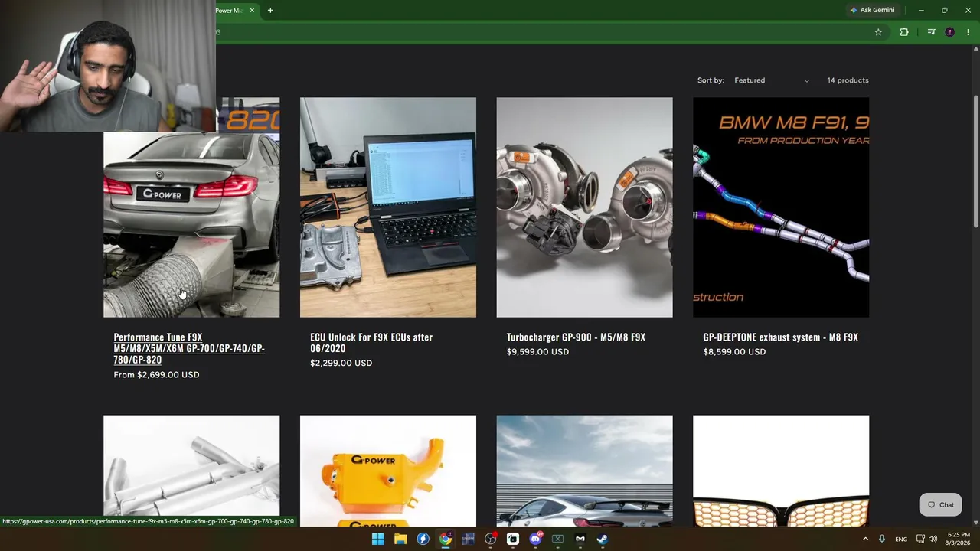
Task: Open the Chat widget button
Action: tap(940, 504)
